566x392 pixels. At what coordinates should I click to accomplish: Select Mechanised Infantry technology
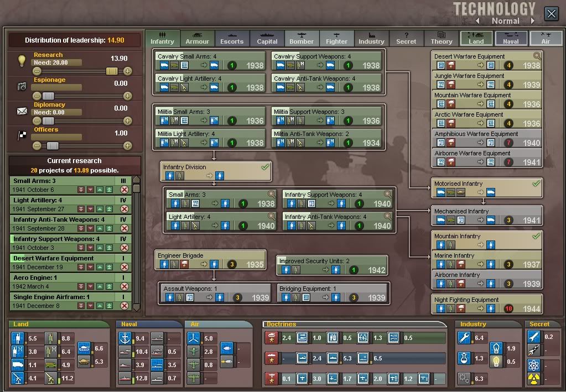point(486,216)
